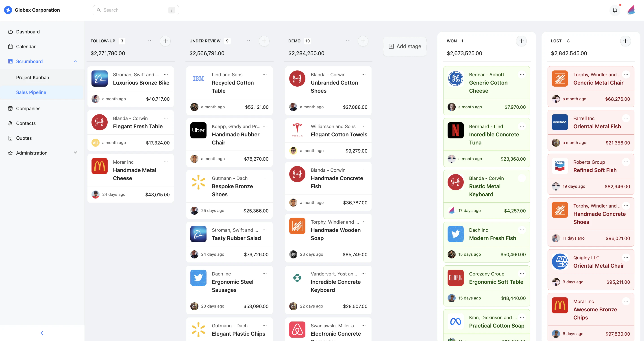Add a deal to the Won column

point(521,41)
